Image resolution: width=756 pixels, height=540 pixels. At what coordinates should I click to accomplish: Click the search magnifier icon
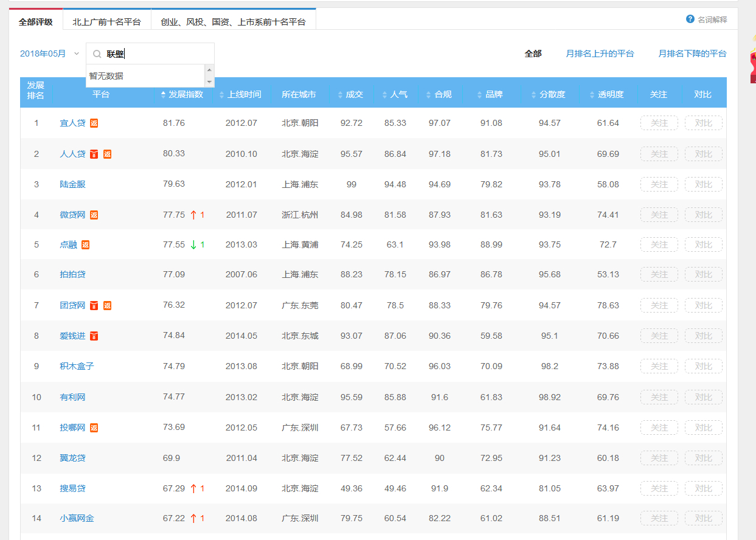pos(97,54)
